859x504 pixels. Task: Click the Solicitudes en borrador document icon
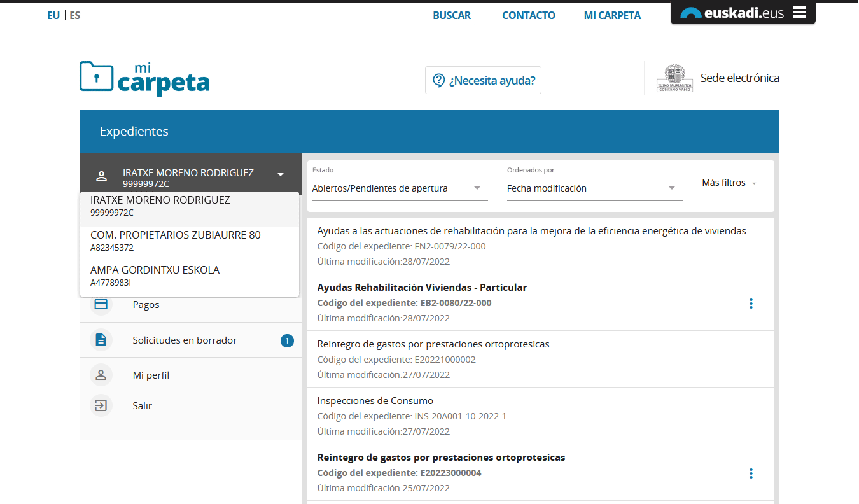101,340
